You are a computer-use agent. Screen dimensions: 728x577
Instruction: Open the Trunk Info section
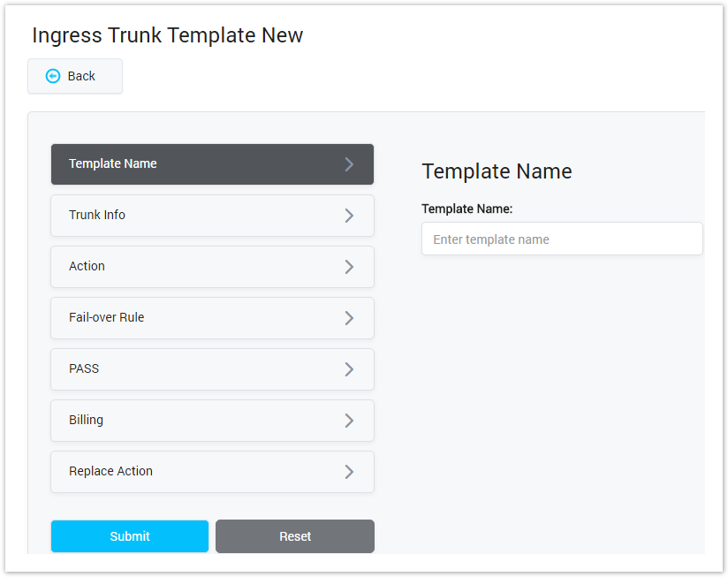coord(97,215)
